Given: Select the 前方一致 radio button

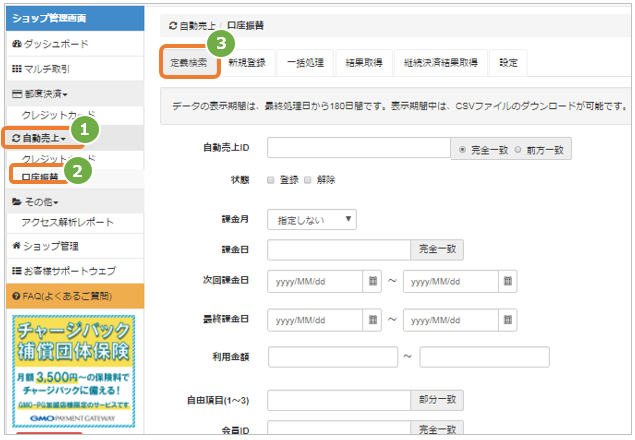Looking at the screenshot, I should tap(518, 150).
